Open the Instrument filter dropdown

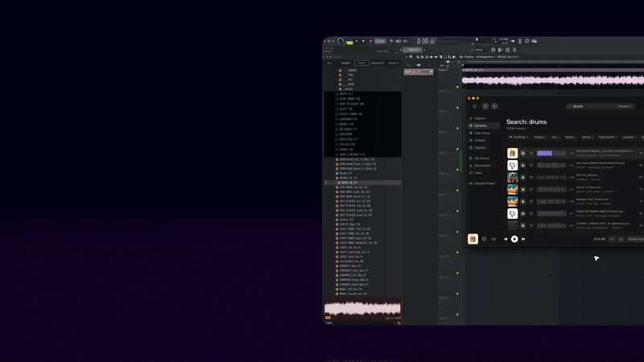(x=607, y=137)
